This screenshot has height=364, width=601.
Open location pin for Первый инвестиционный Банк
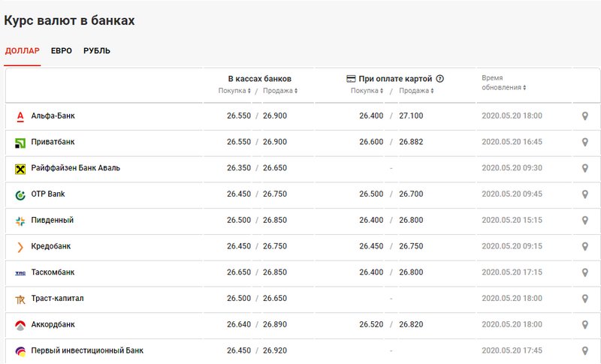585,350
